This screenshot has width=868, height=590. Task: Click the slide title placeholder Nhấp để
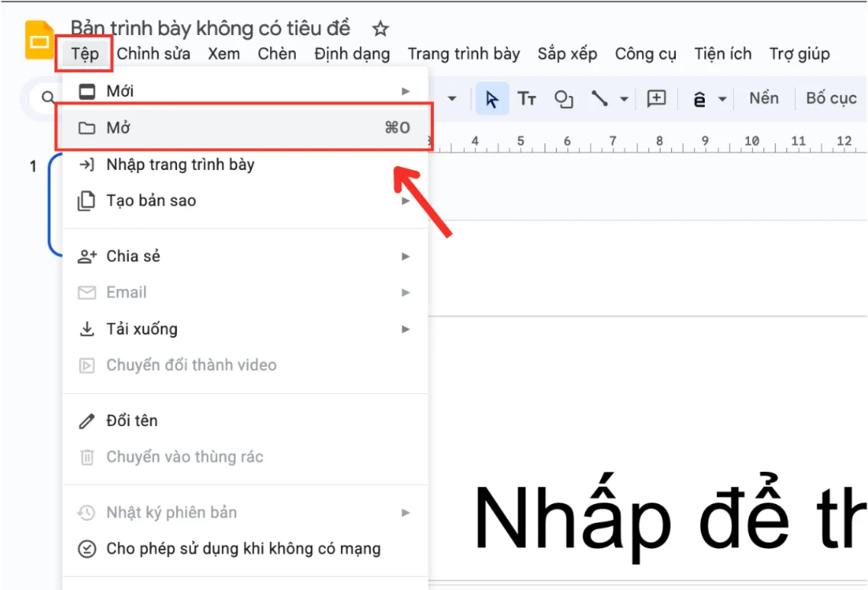coord(670,518)
